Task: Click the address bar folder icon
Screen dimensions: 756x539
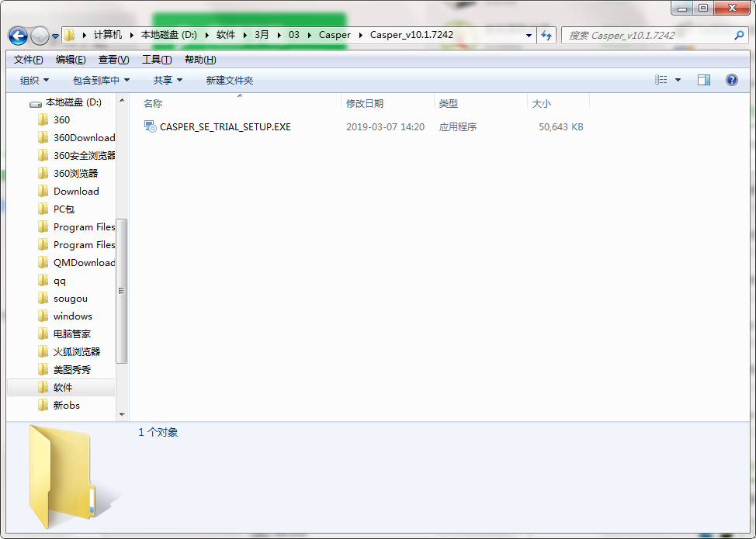Action: [x=70, y=35]
